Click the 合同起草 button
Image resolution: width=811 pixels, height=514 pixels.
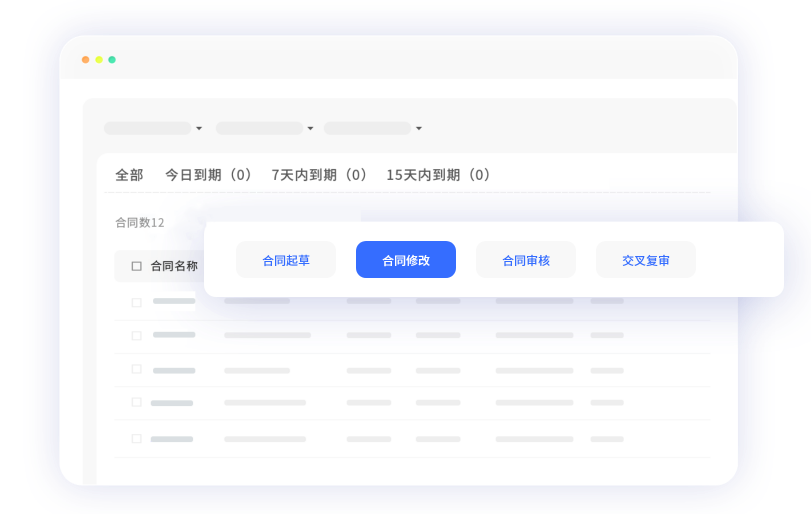click(x=286, y=260)
